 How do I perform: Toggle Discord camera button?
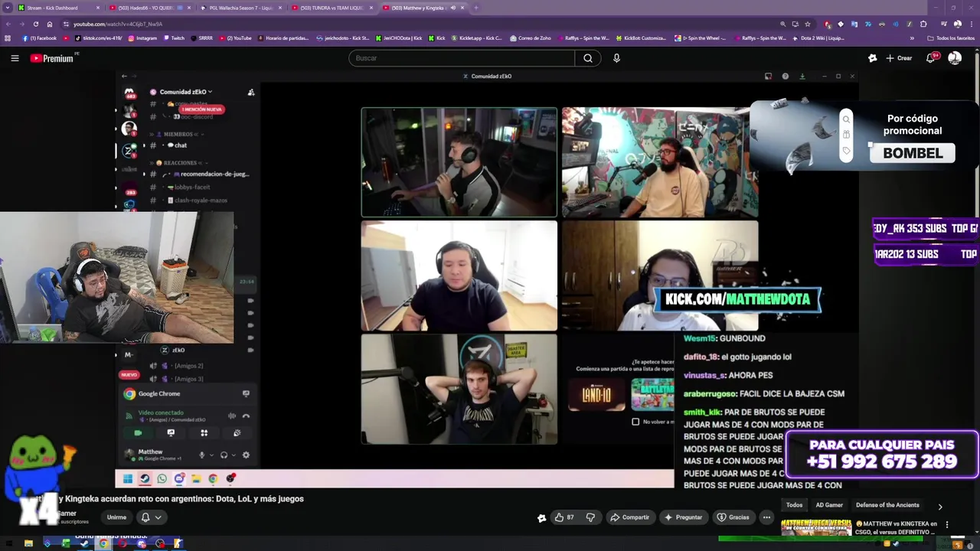coord(138,433)
